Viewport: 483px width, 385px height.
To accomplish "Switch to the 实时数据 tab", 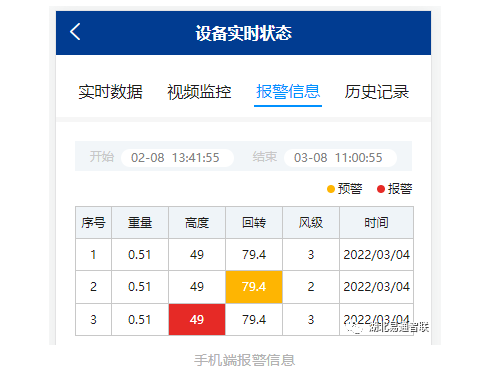I will pos(110,92).
